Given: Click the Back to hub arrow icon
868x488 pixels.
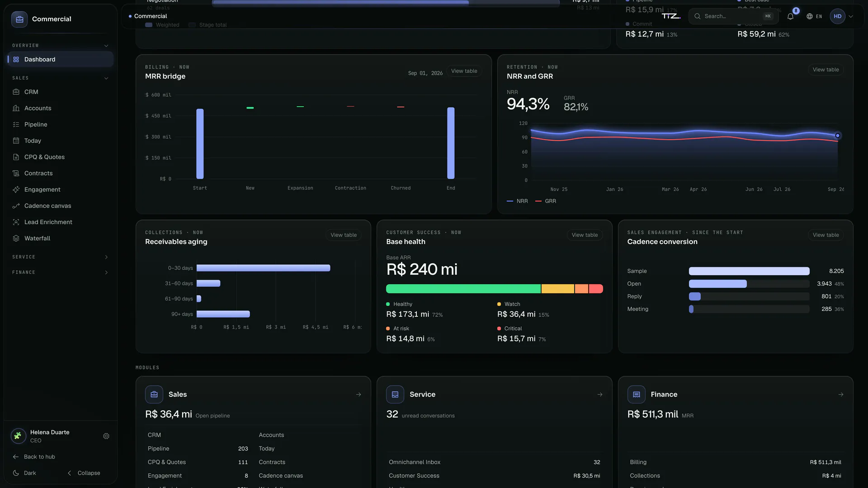Looking at the screenshot, I should coord(16,457).
